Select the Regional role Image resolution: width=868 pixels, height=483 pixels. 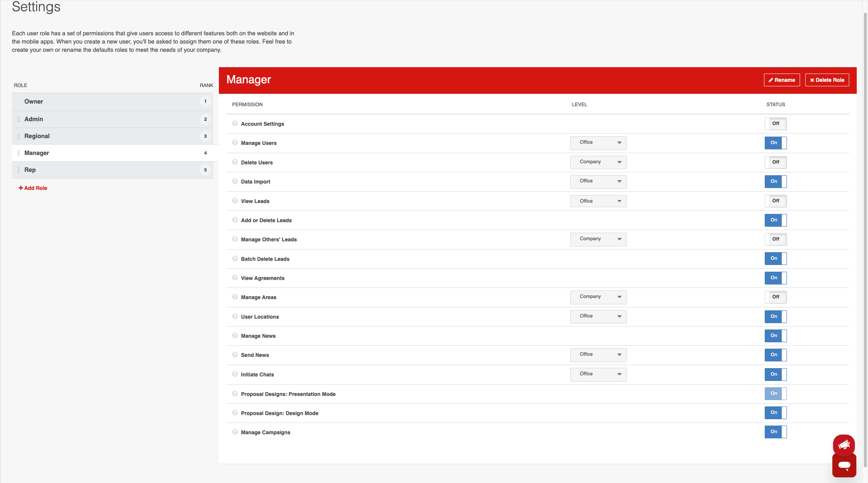pyautogui.click(x=113, y=136)
